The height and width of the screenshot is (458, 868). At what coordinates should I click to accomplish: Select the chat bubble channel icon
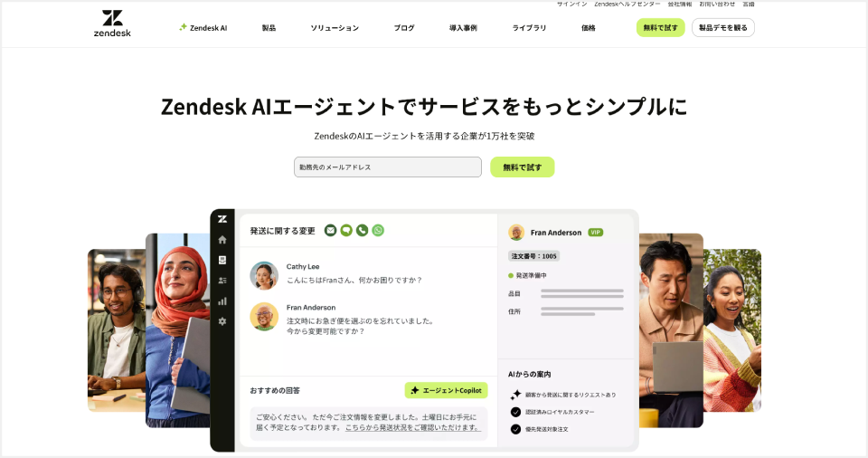pyautogui.click(x=346, y=230)
